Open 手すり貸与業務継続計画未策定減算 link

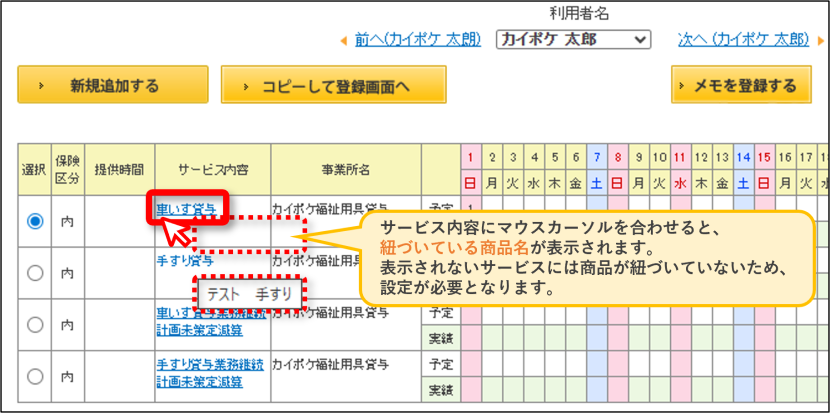pyautogui.click(x=210, y=372)
